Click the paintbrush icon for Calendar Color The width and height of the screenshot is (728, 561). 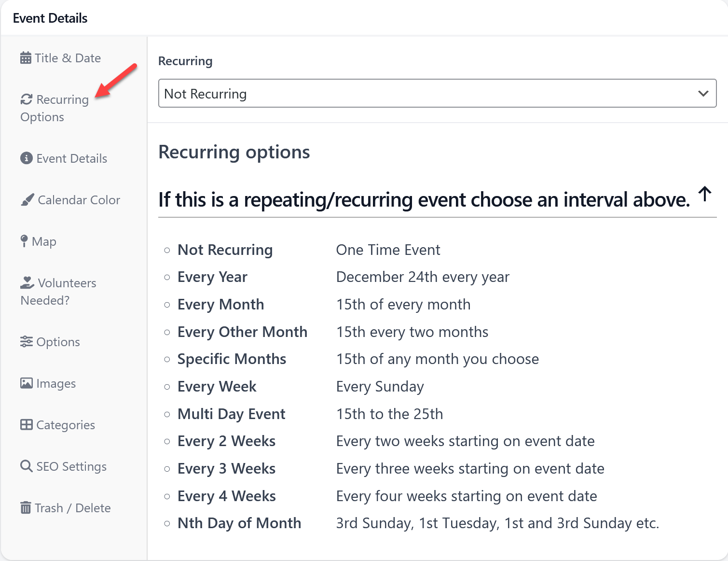[27, 200]
